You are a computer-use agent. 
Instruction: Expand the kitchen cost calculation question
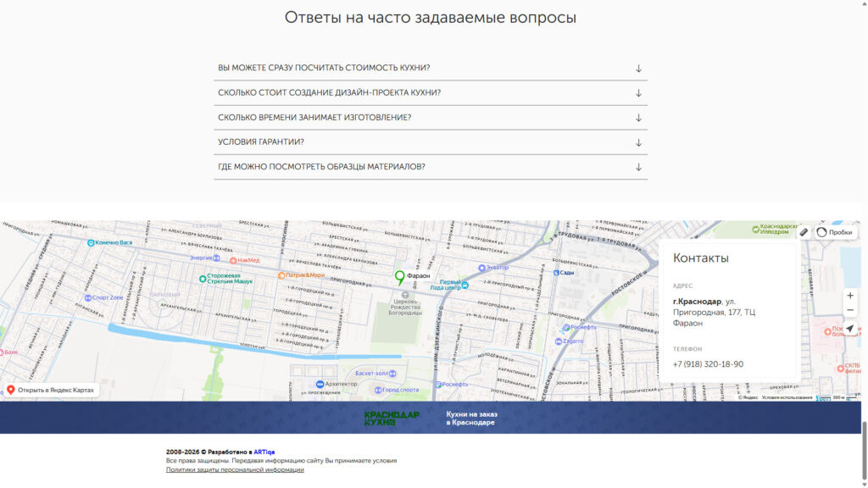(x=430, y=68)
